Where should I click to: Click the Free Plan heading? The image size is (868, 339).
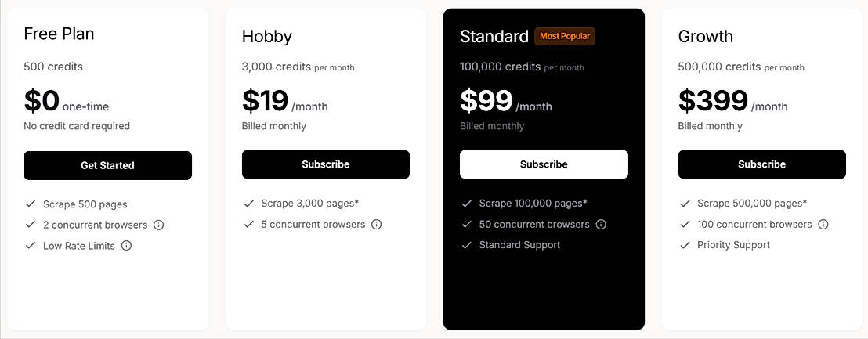click(59, 34)
